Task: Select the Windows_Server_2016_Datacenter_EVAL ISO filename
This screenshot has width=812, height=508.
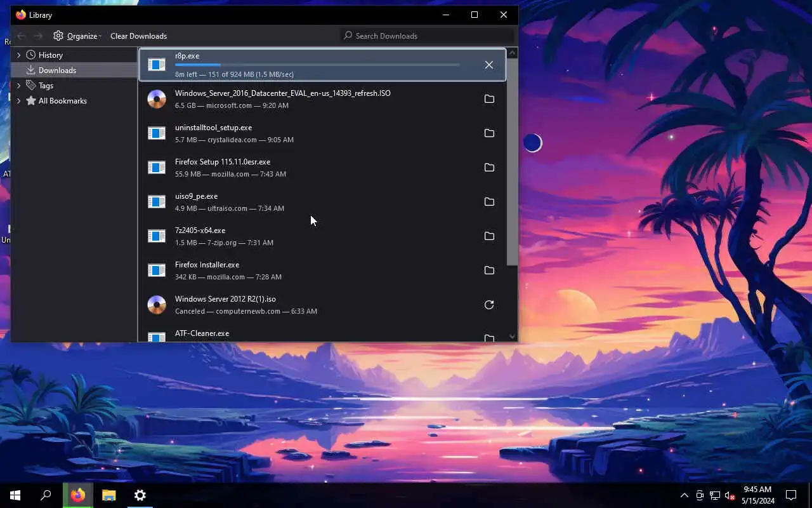Action: 283,93
